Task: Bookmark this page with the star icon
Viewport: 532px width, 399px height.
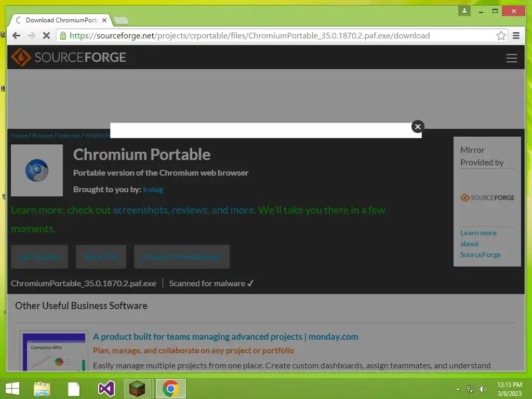Action: pyautogui.click(x=501, y=36)
